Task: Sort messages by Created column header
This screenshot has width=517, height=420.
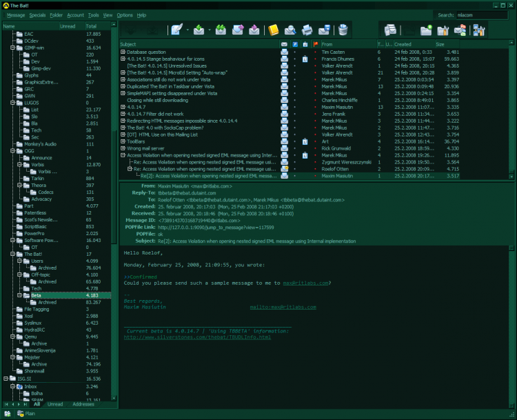Action: click(x=414, y=44)
